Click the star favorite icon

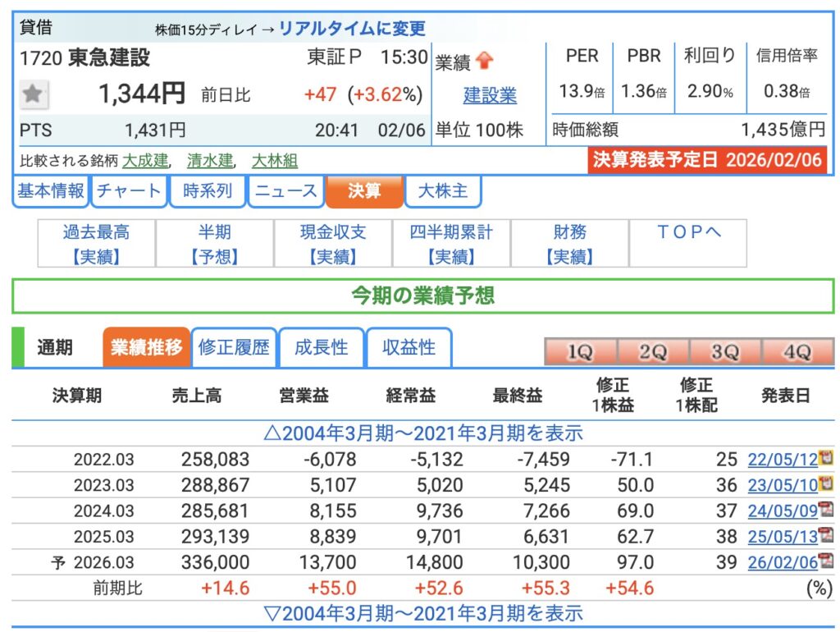[33, 94]
